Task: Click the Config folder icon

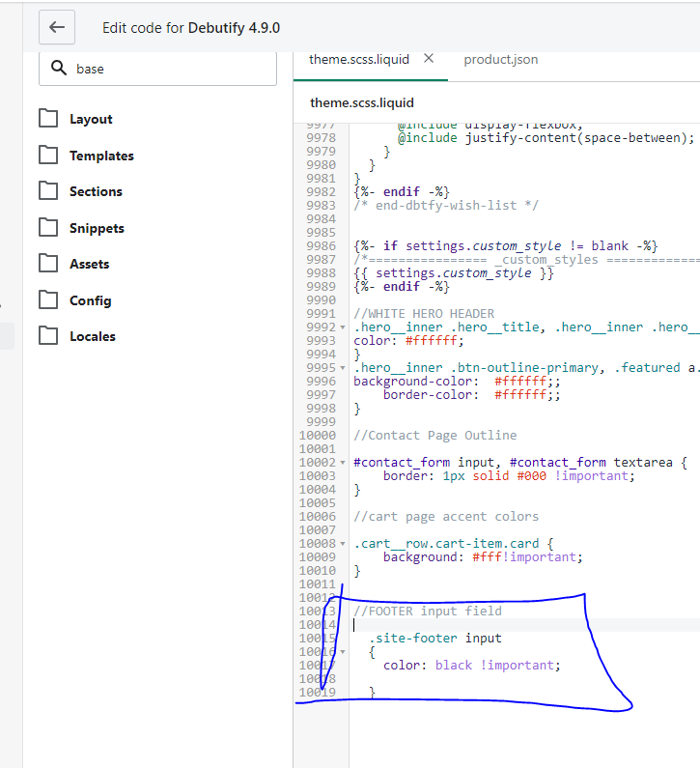Action: point(48,300)
